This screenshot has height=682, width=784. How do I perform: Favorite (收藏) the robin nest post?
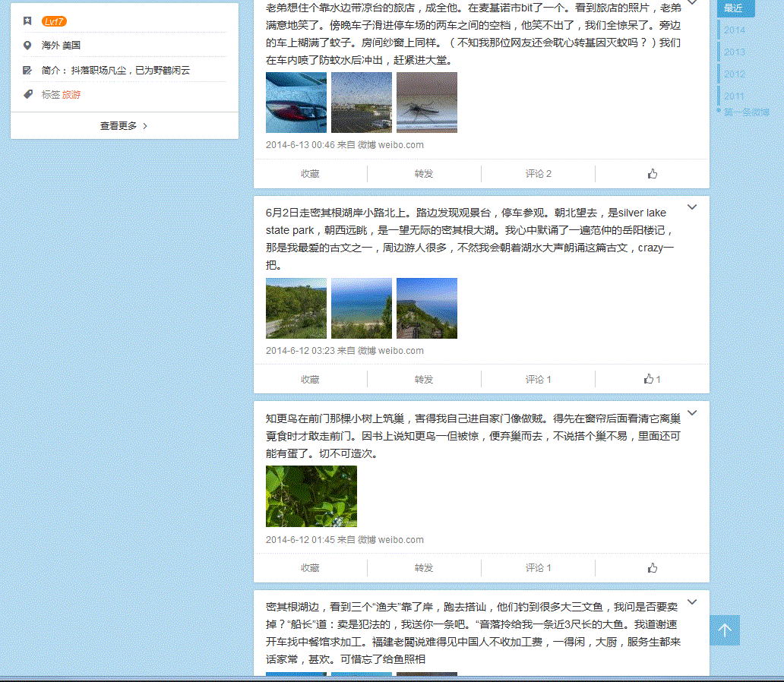310,567
